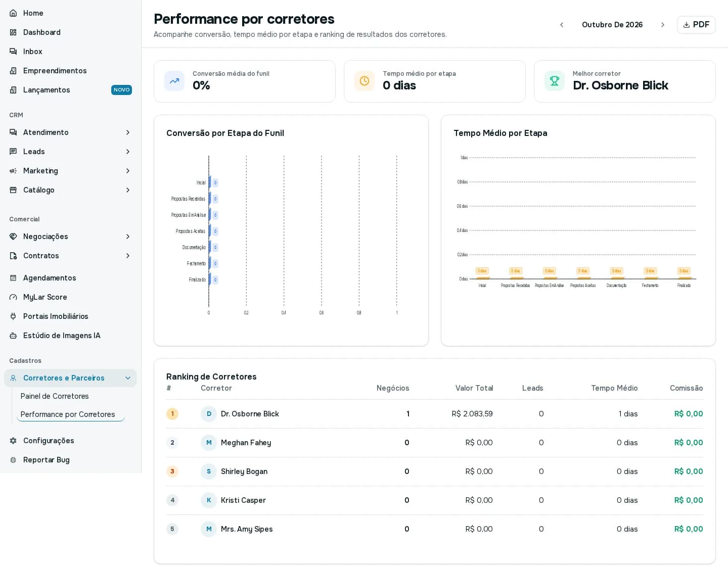
Task: Click the R$ 2.083,59 valor total cell
Action: tap(472, 414)
